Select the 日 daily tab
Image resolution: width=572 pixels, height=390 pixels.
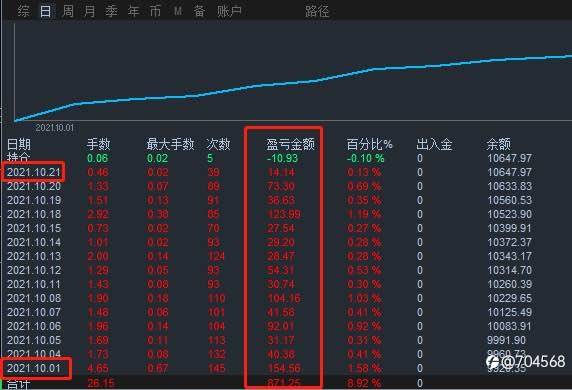[46, 11]
